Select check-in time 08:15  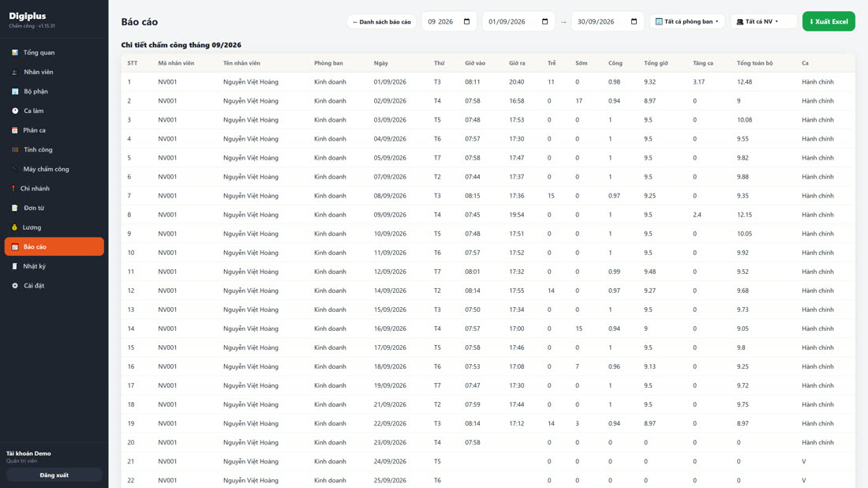[472, 196]
